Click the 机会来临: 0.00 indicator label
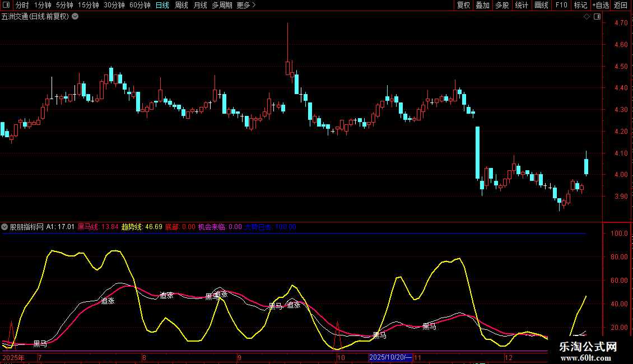 (220, 227)
